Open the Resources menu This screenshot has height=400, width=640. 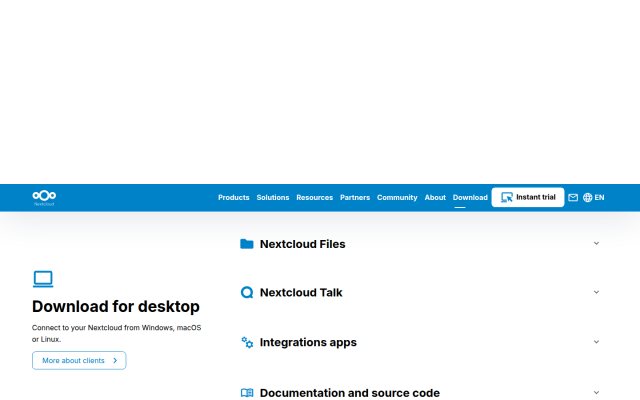pos(314,198)
